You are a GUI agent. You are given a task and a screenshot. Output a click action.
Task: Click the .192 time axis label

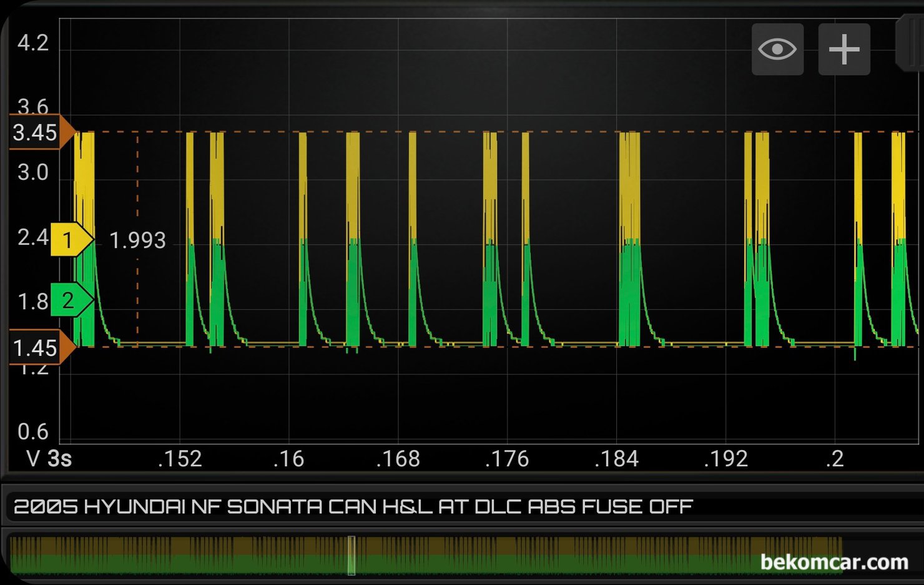pyautogui.click(x=725, y=459)
